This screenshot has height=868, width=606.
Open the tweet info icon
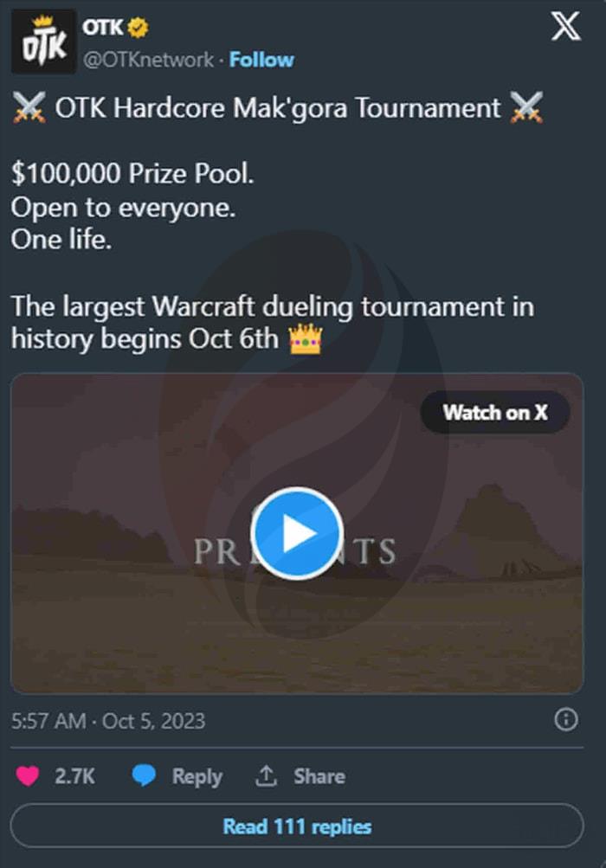tap(565, 720)
